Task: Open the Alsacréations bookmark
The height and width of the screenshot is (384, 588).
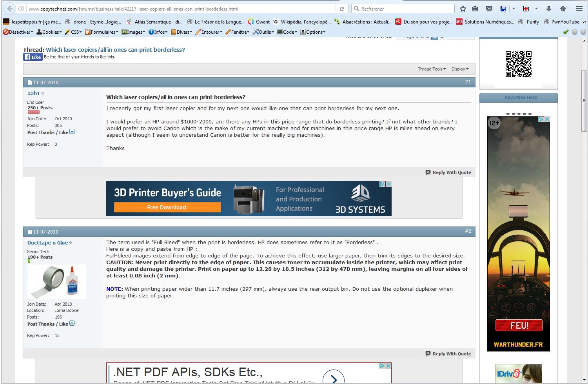Action: (363, 22)
